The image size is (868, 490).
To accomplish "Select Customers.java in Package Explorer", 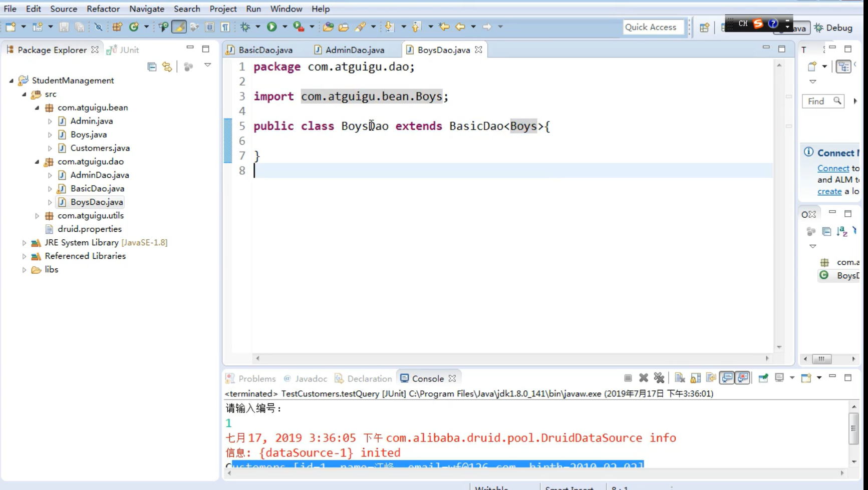I will pos(100,148).
